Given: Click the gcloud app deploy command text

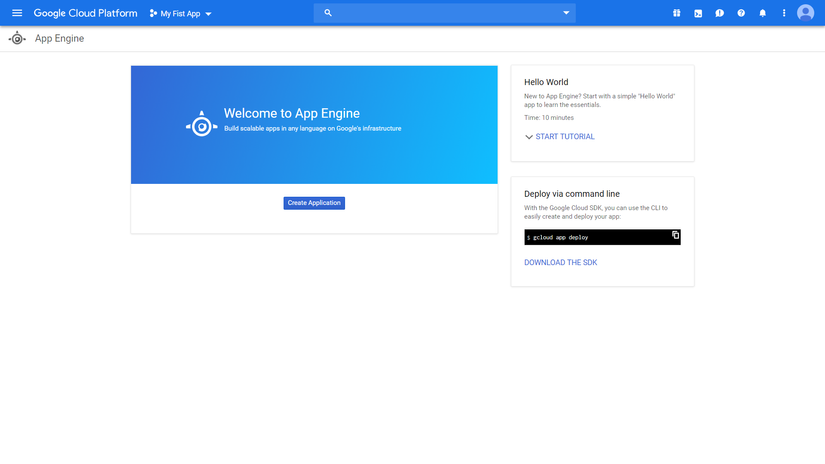Looking at the screenshot, I should [x=560, y=237].
